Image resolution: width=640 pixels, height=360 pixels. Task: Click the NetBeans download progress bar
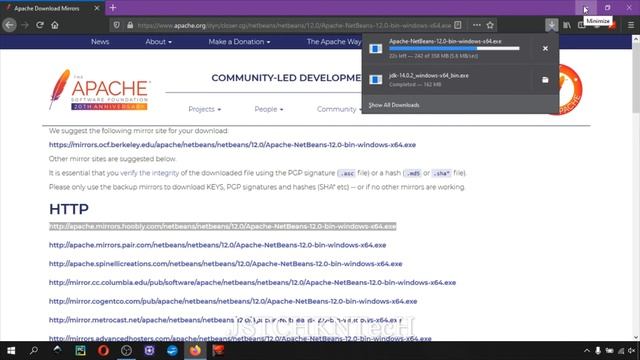pos(454,49)
